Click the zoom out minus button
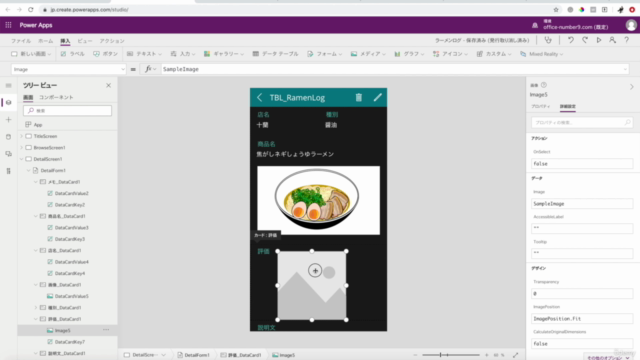 [x=415, y=355]
